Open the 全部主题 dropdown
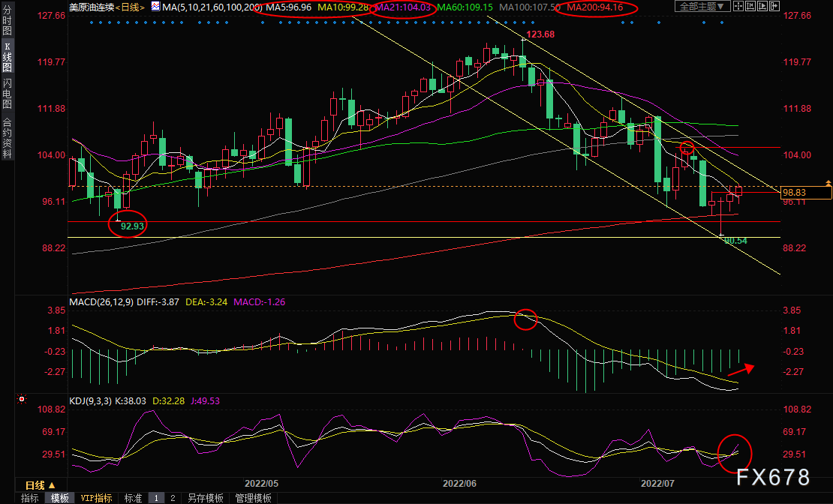Viewport: 833px width, 504px height. [702, 6]
